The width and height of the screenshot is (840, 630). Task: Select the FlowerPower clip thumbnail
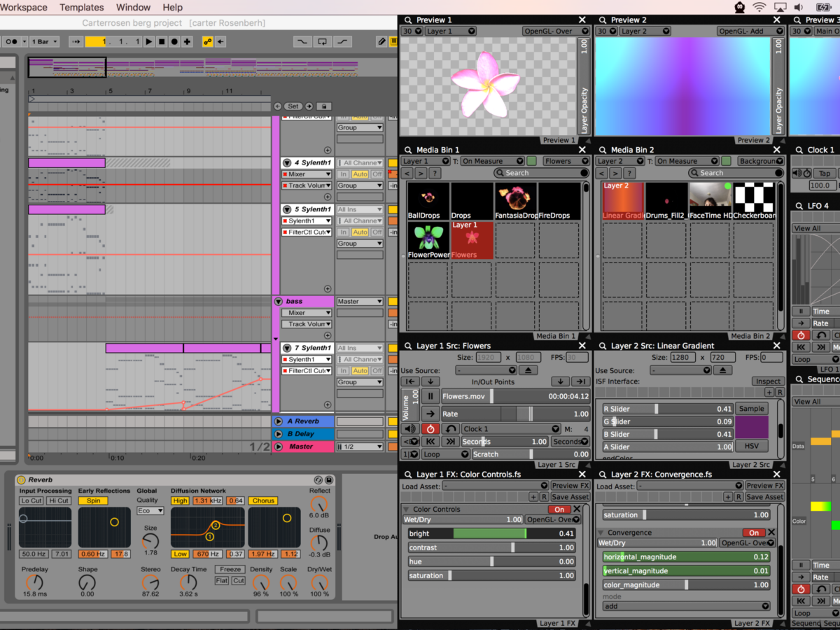(x=428, y=238)
